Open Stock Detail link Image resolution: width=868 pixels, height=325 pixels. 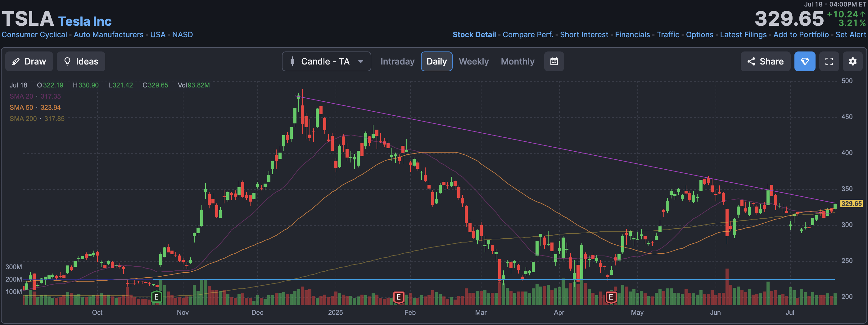coord(474,35)
